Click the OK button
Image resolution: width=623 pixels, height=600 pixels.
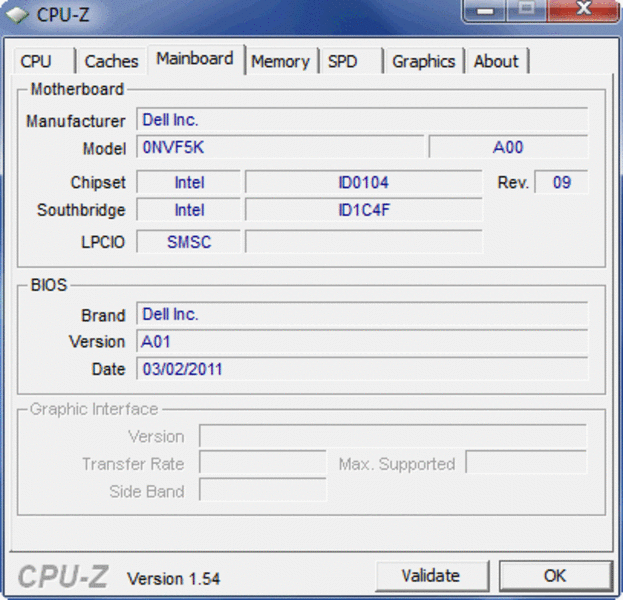pos(555,575)
